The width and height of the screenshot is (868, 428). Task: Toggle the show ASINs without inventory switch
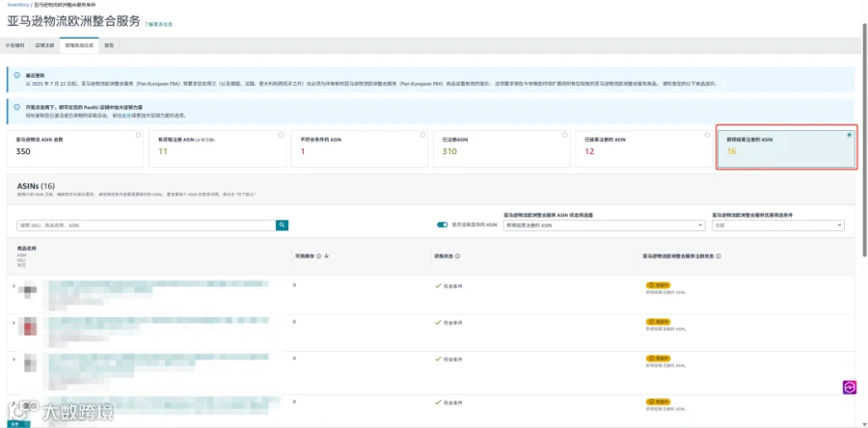443,225
